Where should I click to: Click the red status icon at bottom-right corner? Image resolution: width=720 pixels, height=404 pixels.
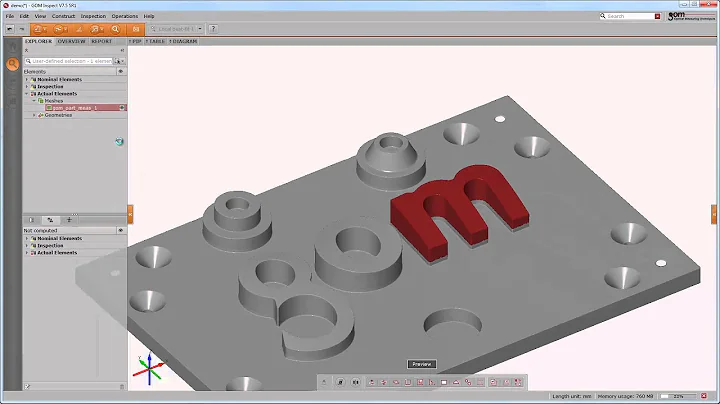pos(704,396)
